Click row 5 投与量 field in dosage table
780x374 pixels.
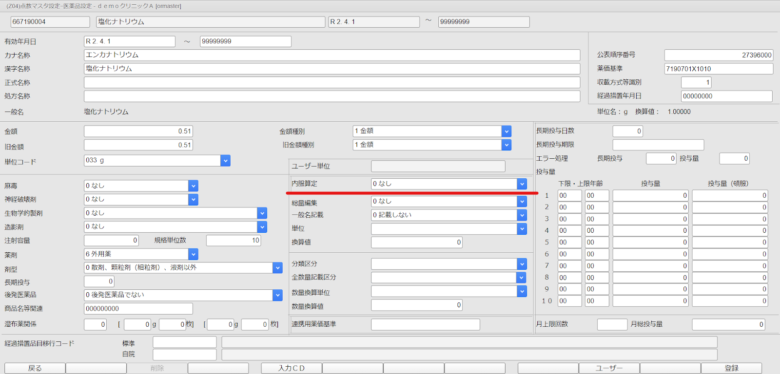click(x=651, y=242)
